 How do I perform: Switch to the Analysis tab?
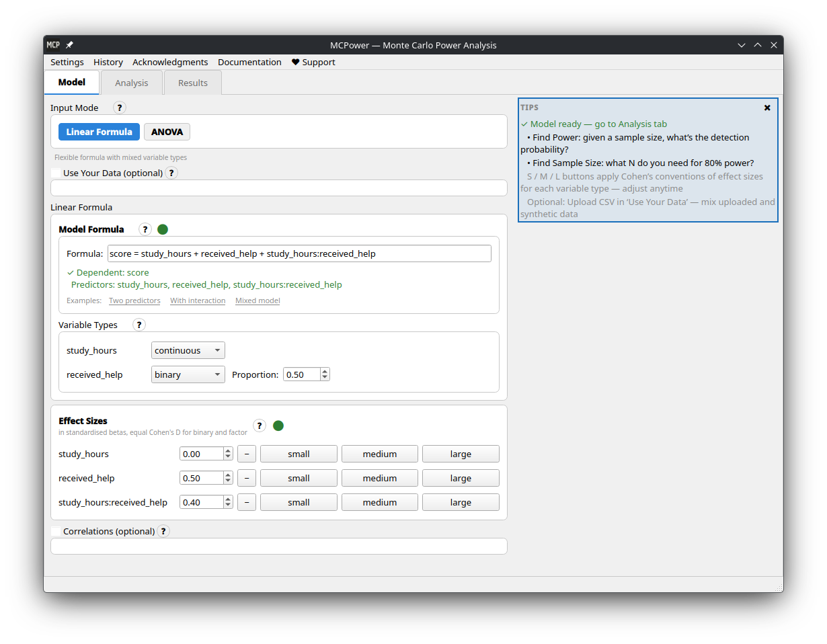(131, 82)
